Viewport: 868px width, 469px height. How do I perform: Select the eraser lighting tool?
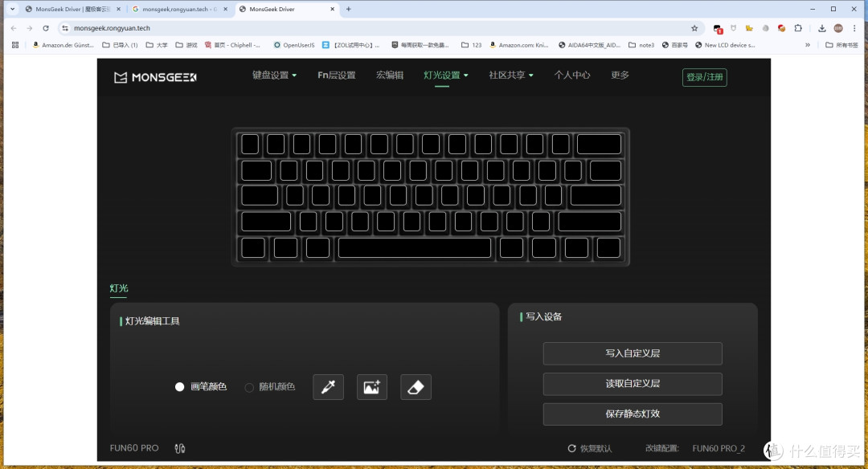click(416, 387)
